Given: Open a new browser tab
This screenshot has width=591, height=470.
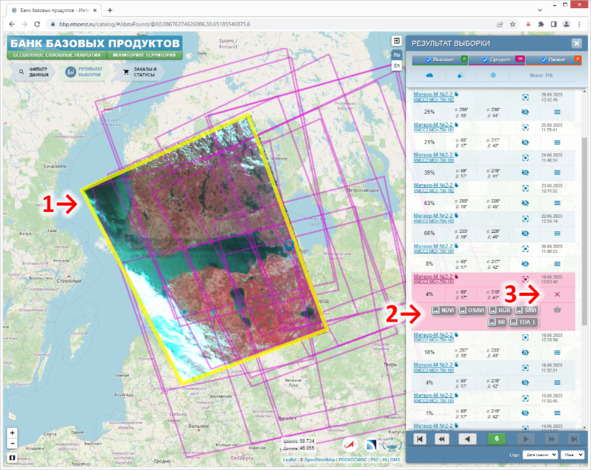Looking at the screenshot, I should point(110,10).
